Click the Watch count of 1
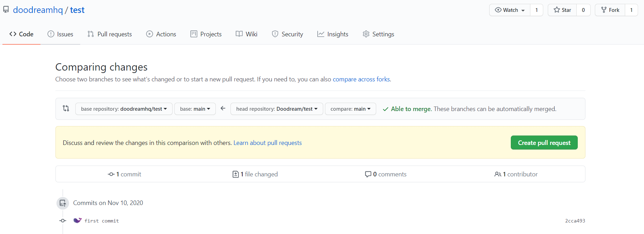This screenshot has height=234, width=644. click(x=537, y=10)
